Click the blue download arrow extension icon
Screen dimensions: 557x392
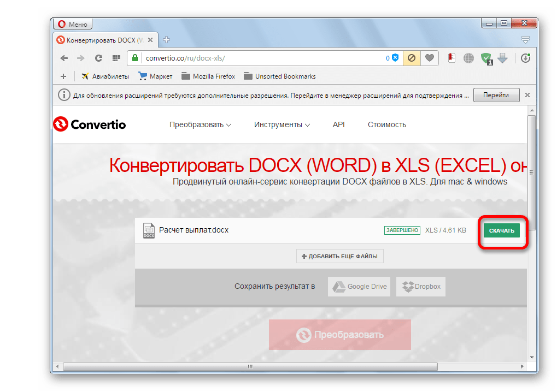503,58
